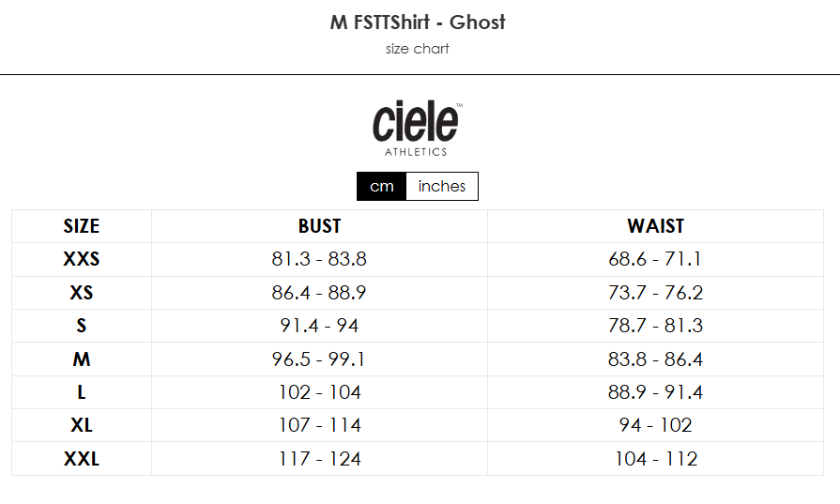This screenshot has width=840, height=504.
Task: Click the size chart subtitle
Action: click(x=418, y=49)
